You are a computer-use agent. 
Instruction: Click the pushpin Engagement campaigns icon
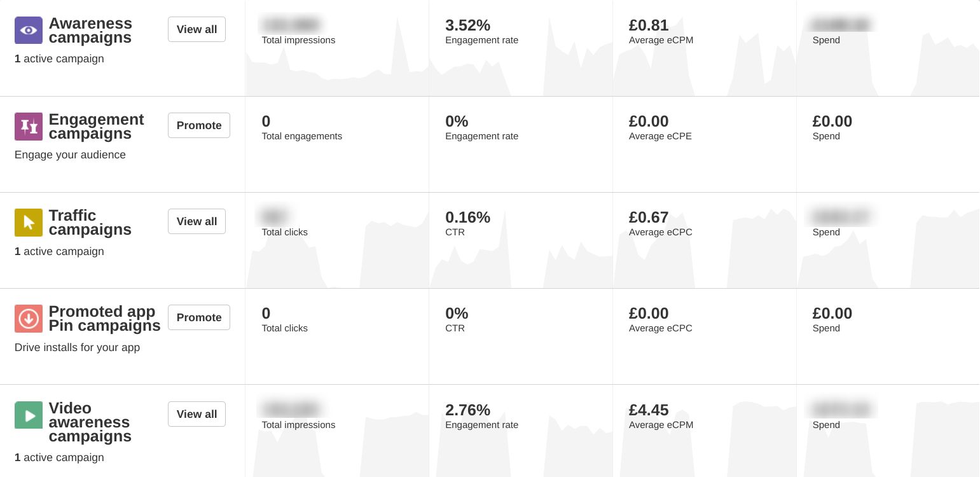pyautogui.click(x=29, y=126)
